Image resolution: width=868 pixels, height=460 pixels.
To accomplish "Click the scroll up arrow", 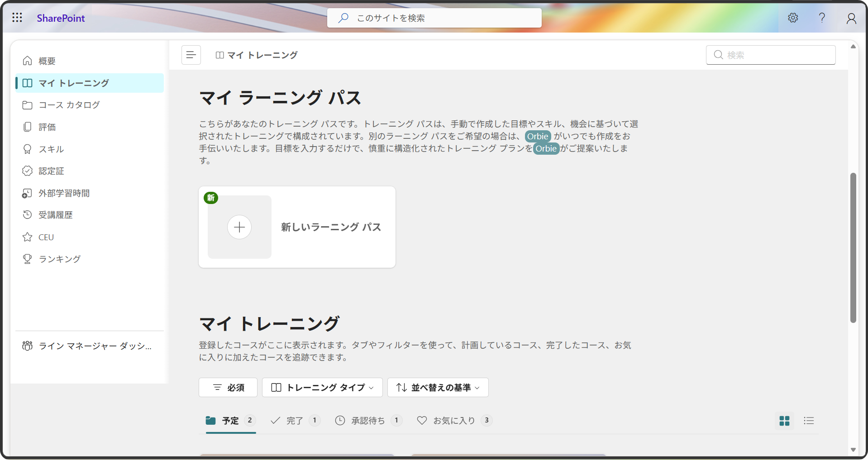I will point(853,46).
